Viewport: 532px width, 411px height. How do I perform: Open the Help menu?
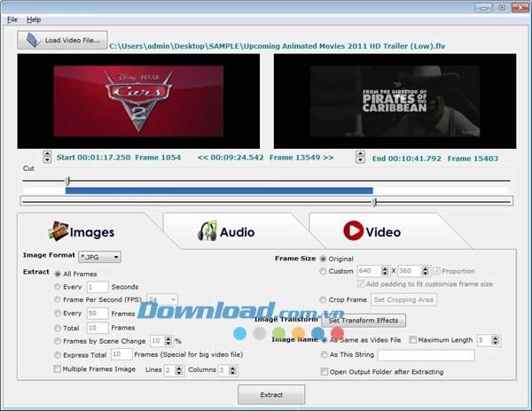(x=34, y=19)
